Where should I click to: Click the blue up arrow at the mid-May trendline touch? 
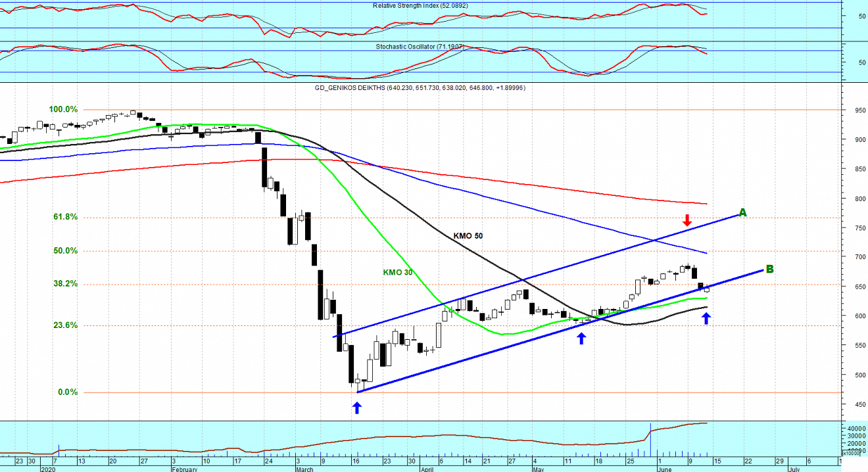tap(581, 339)
